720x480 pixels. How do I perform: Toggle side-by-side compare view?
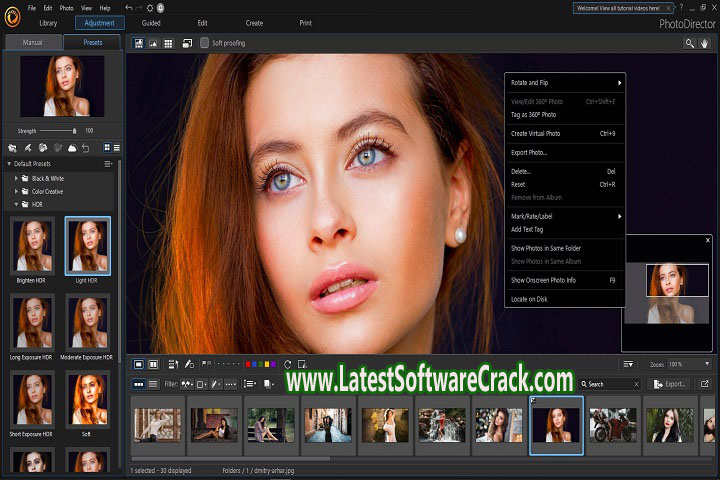[x=153, y=364]
